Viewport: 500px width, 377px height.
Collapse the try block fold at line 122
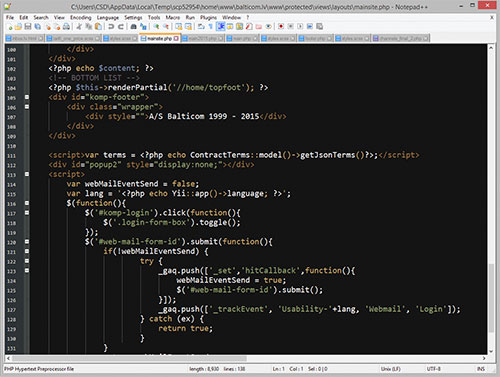point(27,261)
